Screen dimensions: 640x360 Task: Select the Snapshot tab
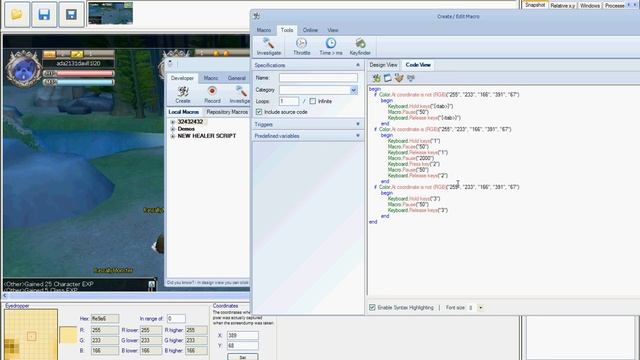click(x=535, y=5)
